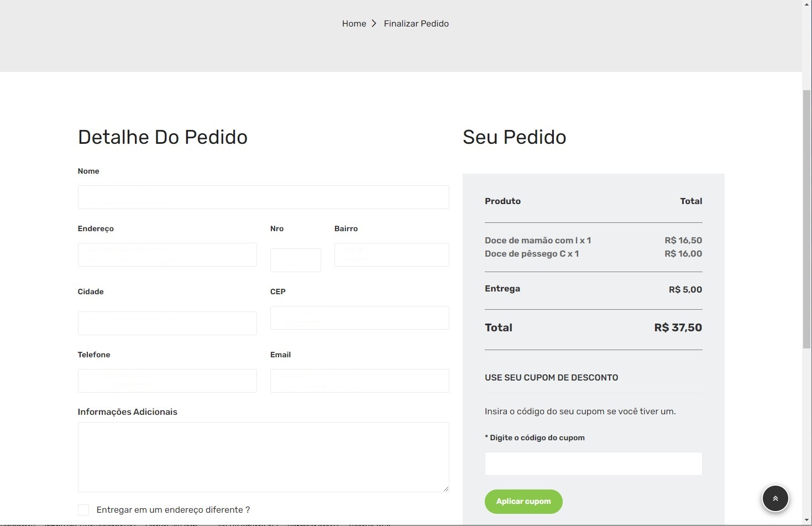
Task: Tick the deliver to different address checkbox
Action: pos(83,509)
